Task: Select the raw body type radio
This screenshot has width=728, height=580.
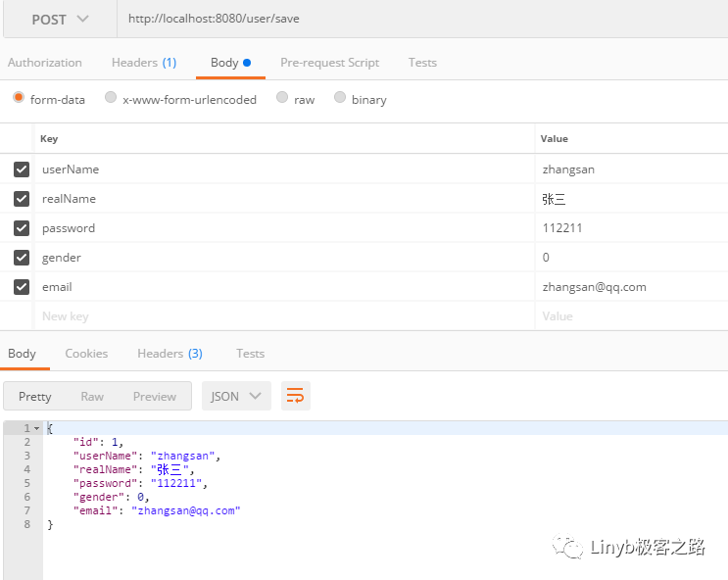Action: [282, 97]
